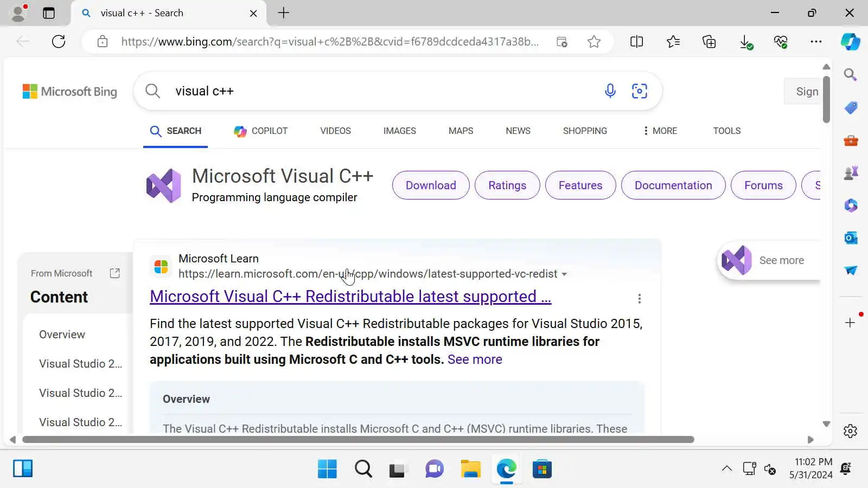Click the Documentation pill button
This screenshot has height=488, width=868.
(x=673, y=185)
